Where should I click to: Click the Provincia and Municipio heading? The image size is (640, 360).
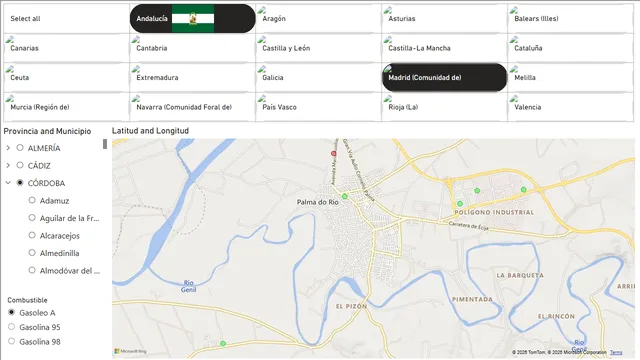tap(47, 131)
